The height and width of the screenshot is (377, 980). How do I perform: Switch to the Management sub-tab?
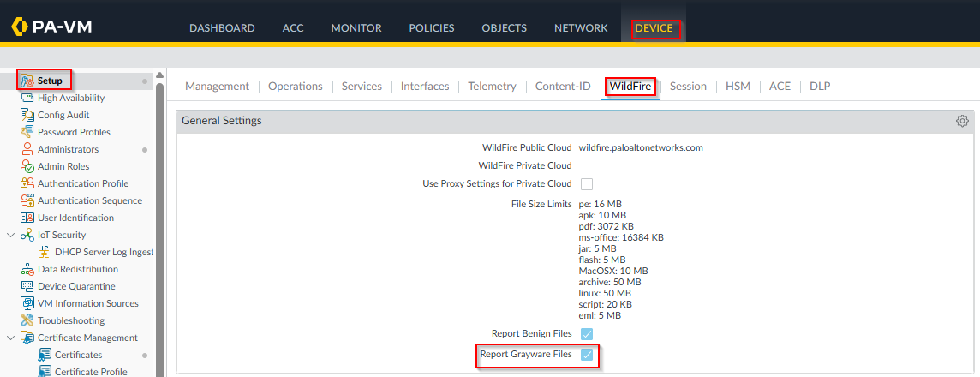[x=217, y=87]
